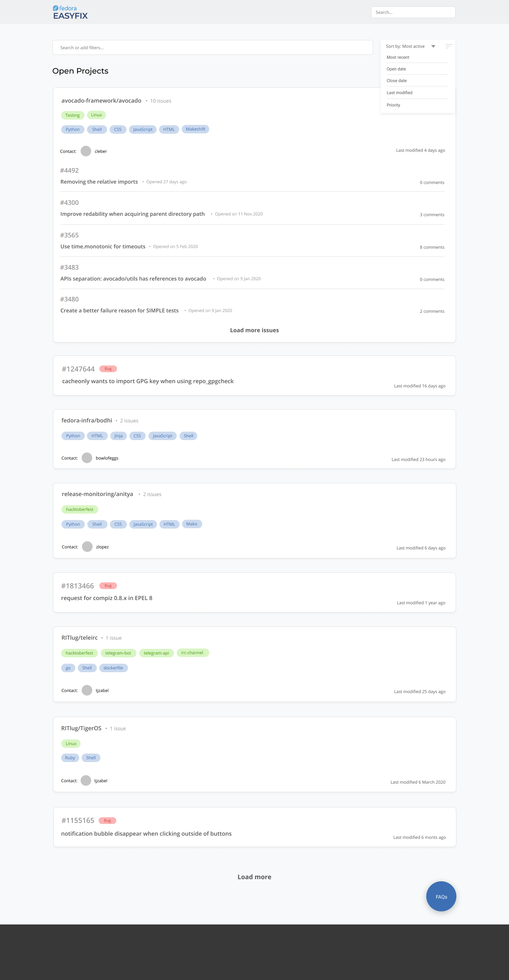Click the telegram-api tag
This screenshot has height=980, width=509.
(156, 653)
